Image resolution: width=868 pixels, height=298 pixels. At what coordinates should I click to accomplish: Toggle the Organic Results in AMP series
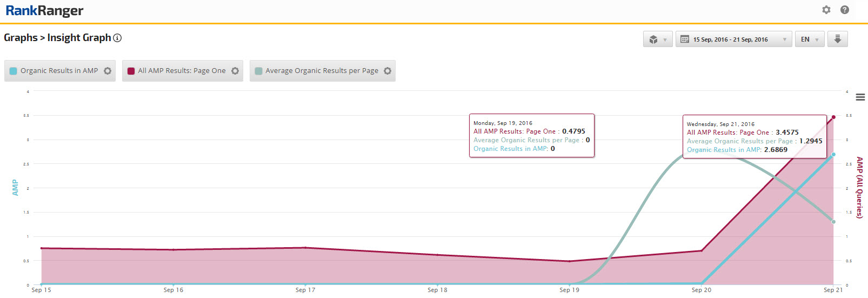59,71
